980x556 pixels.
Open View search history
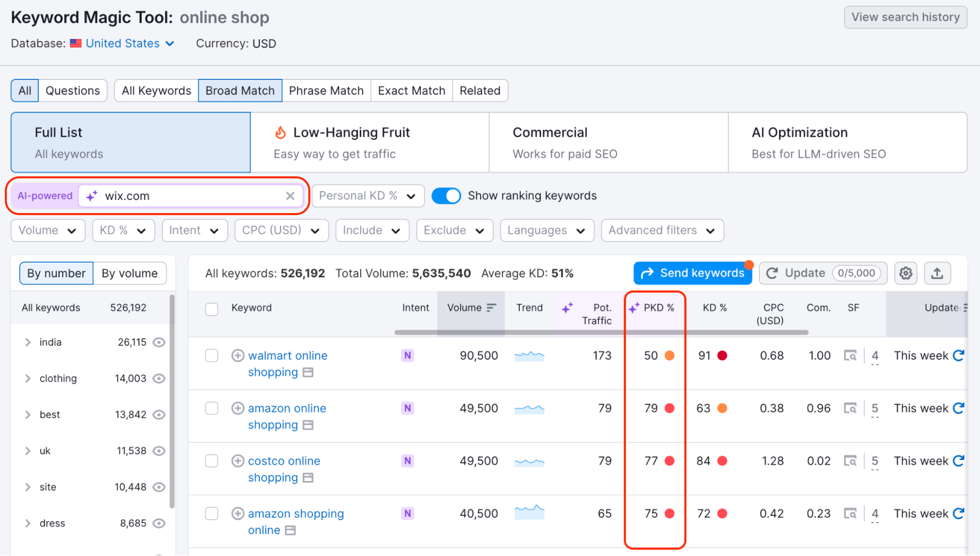(905, 17)
